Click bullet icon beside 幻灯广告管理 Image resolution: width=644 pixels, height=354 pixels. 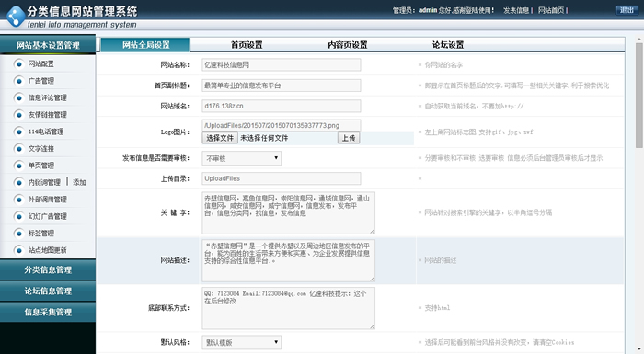18,216
